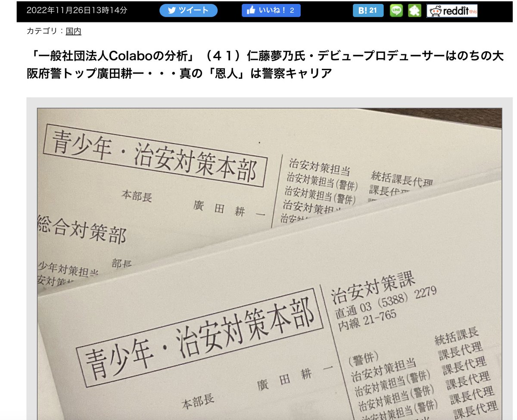Like the article with the Facebook いいね！ button
This screenshot has height=420, width=517.
(271, 10)
